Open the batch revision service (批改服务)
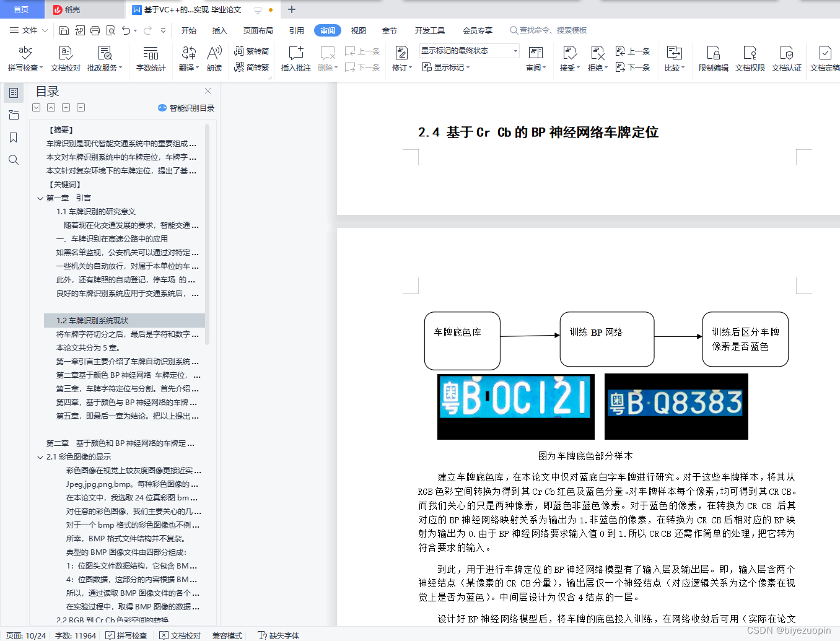This screenshot has height=641, width=840. (105, 59)
